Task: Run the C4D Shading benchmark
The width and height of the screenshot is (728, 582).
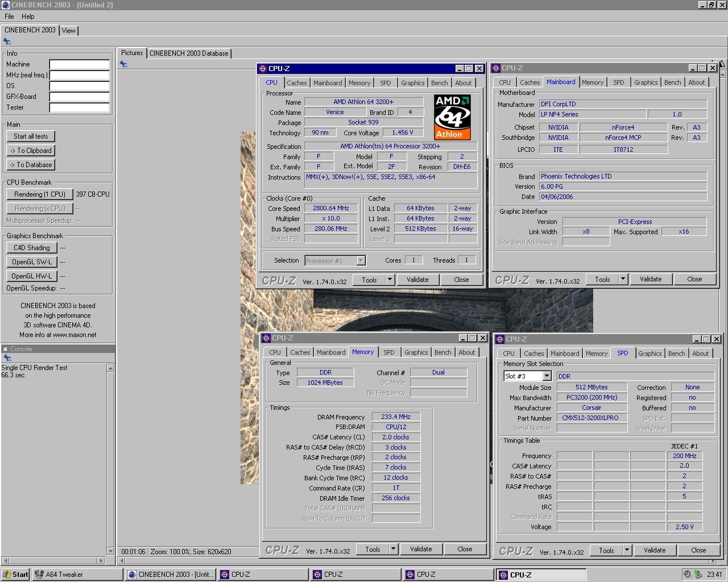Action: 32,248
